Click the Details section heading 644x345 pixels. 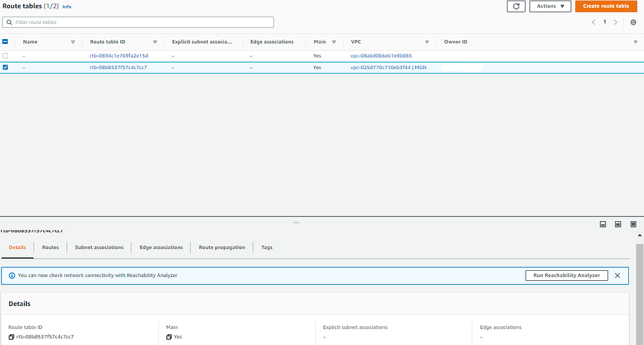pyautogui.click(x=19, y=304)
